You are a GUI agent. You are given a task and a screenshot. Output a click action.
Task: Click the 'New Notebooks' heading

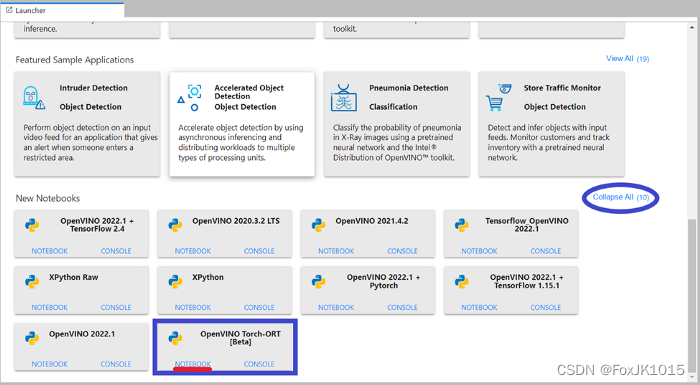pyautogui.click(x=48, y=198)
